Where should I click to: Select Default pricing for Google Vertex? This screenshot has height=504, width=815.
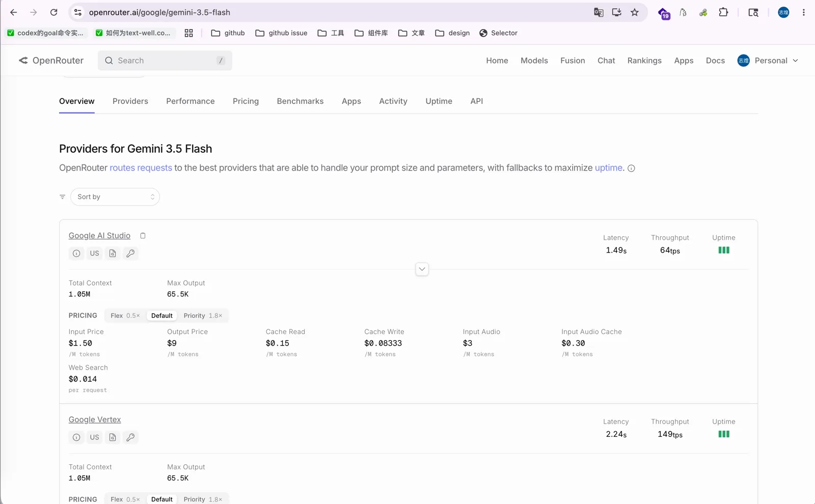(x=162, y=499)
